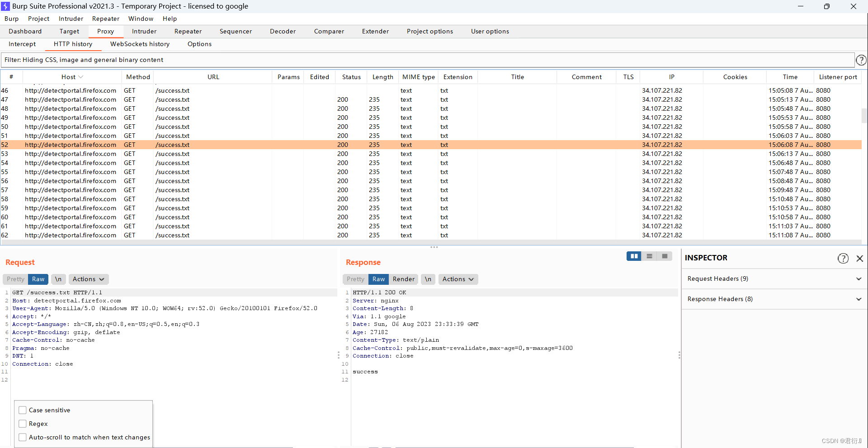Sort by Length column header

383,77
